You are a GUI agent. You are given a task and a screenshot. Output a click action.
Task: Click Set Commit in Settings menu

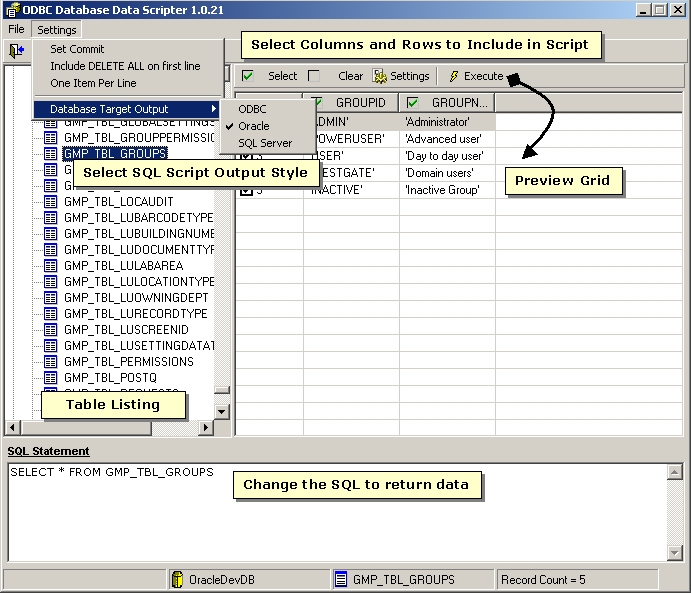(x=77, y=49)
